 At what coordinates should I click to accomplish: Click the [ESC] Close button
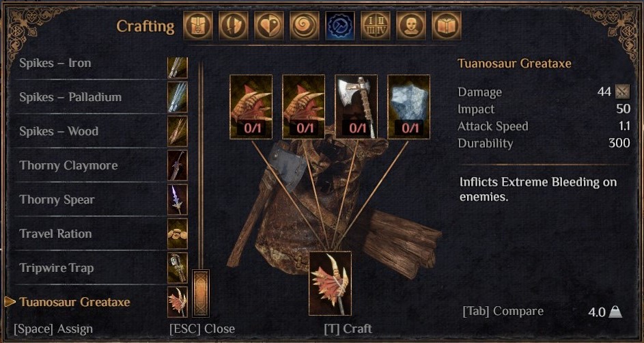tap(202, 329)
